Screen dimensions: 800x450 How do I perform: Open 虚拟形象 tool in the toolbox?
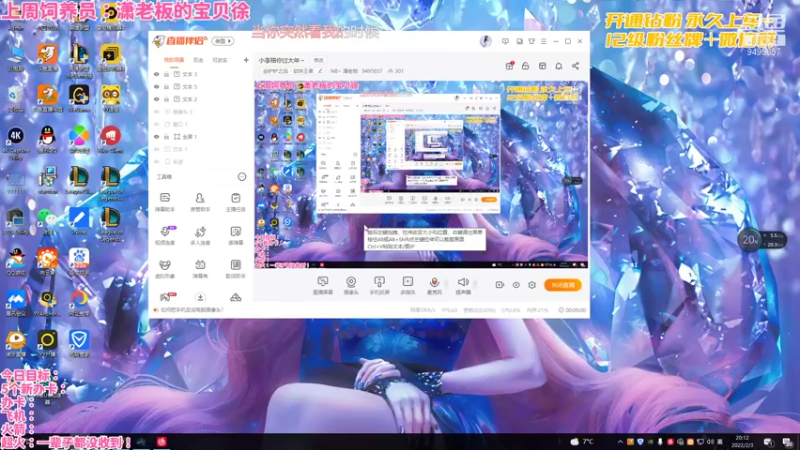165,269
